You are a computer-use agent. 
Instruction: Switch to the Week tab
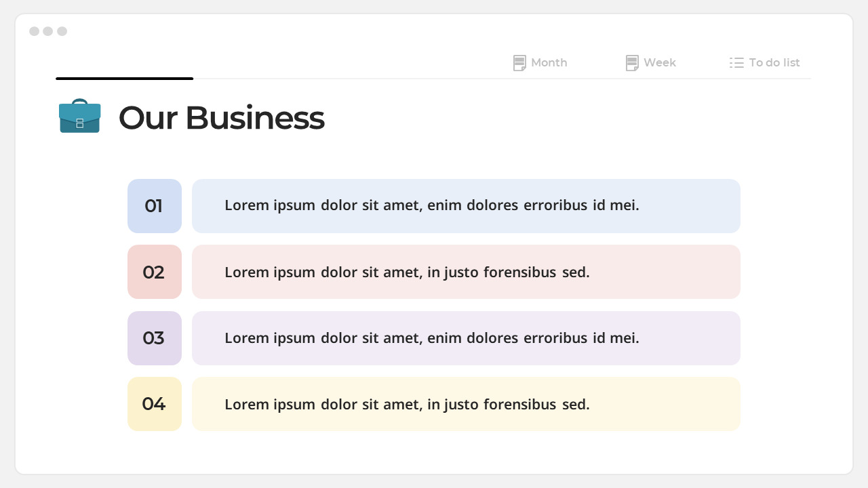[650, 62]
